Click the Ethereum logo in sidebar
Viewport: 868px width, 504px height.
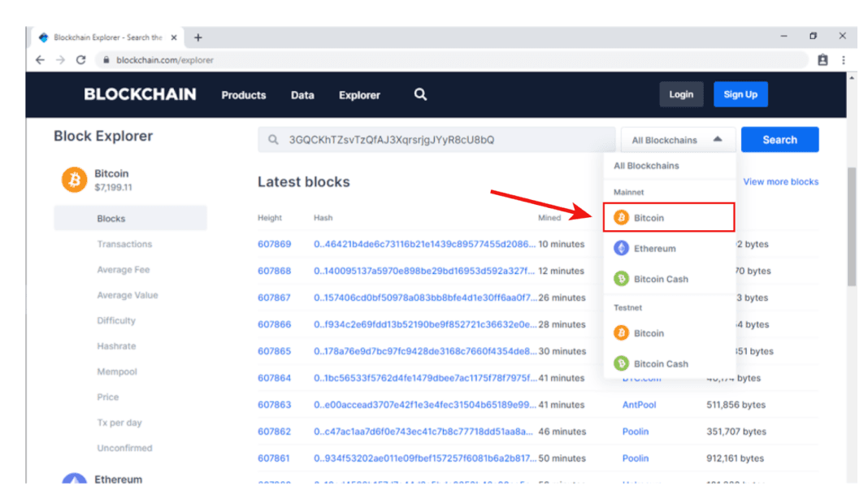(74, 479)
